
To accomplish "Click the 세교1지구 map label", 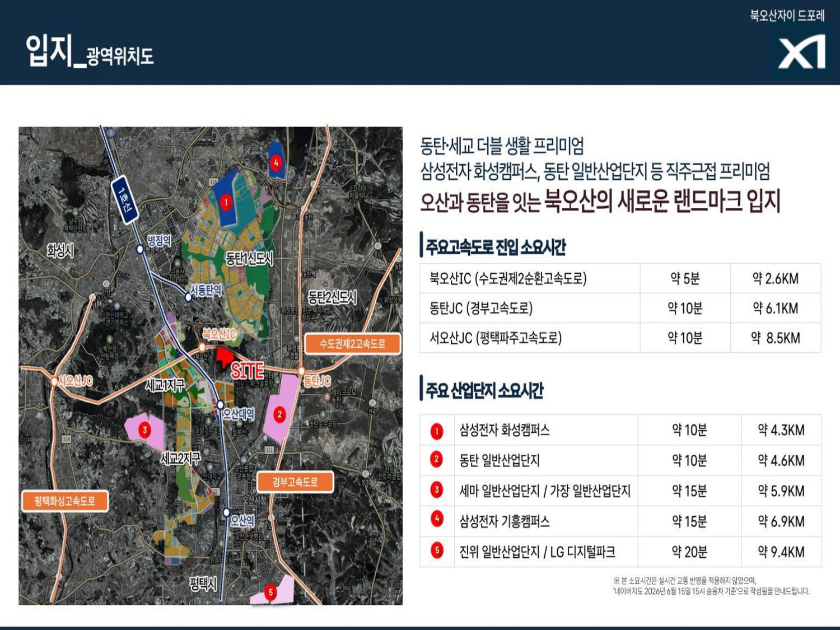I will click(165, 385).
